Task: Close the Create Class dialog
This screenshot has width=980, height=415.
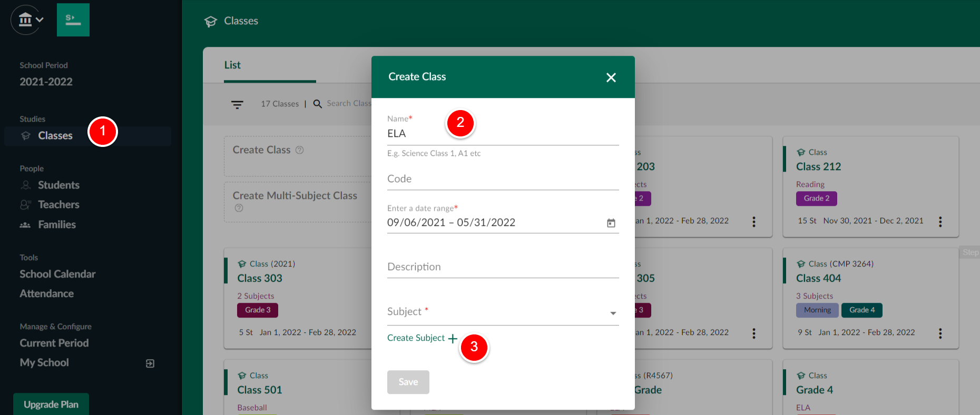Action: (x=611, y=77)
